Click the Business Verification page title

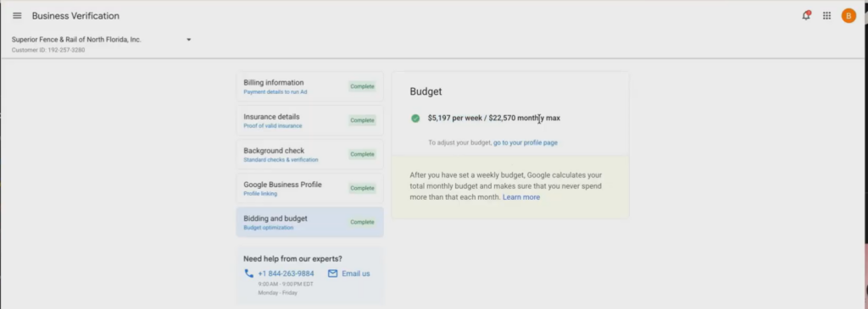(75, 16)
